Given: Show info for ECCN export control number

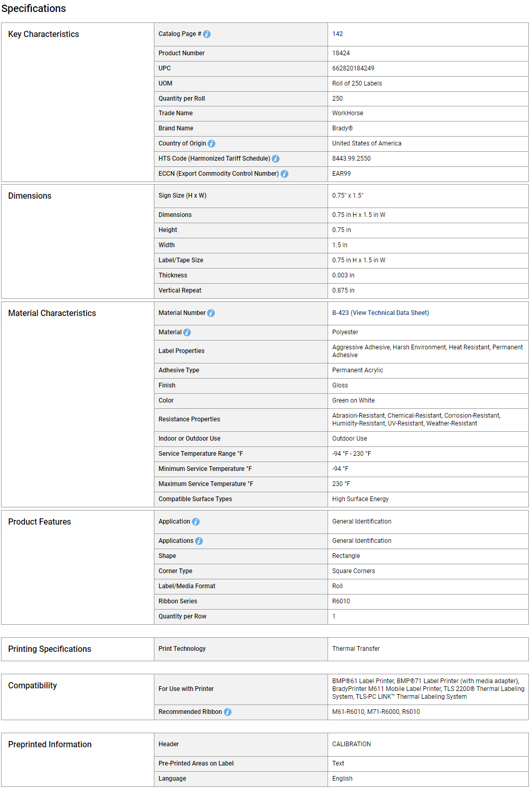Looking at the screenshot, I should (x=284, y=174).
